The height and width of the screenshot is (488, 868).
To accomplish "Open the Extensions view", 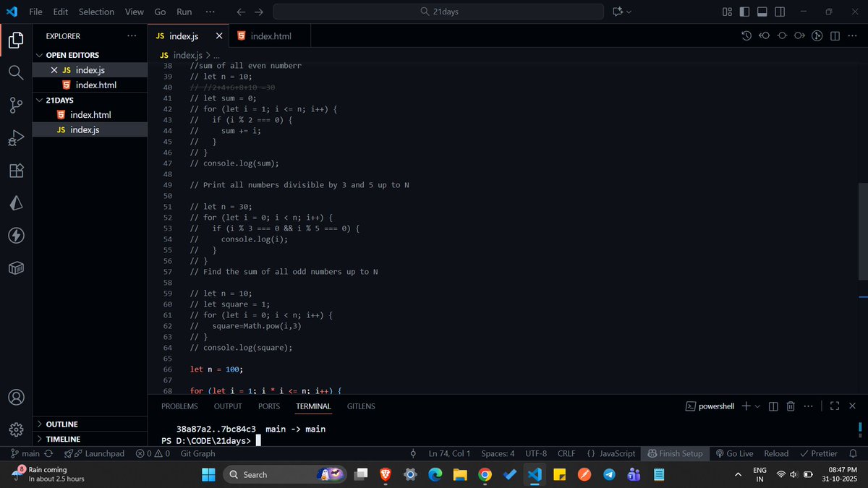I will pyautogui.click(x=16, y=171).
